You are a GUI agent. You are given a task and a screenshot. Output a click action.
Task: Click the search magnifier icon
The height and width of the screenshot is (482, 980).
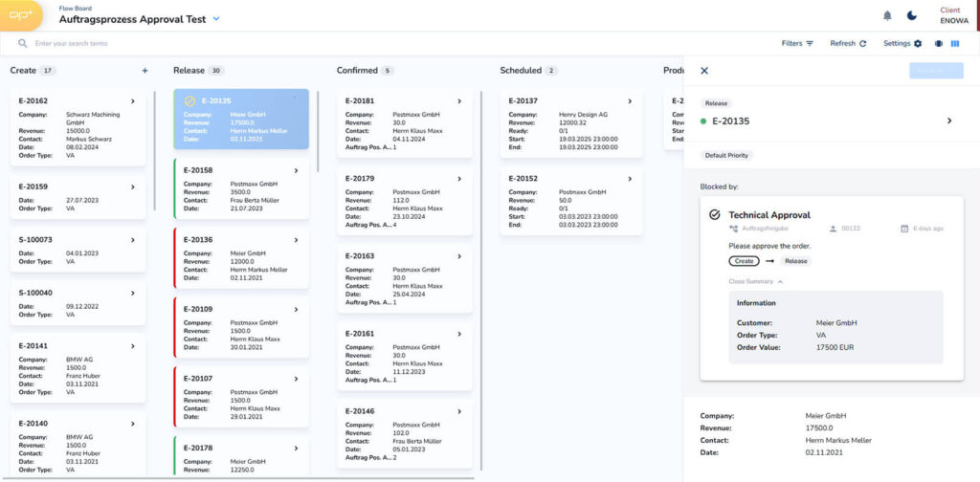(22, 44)
